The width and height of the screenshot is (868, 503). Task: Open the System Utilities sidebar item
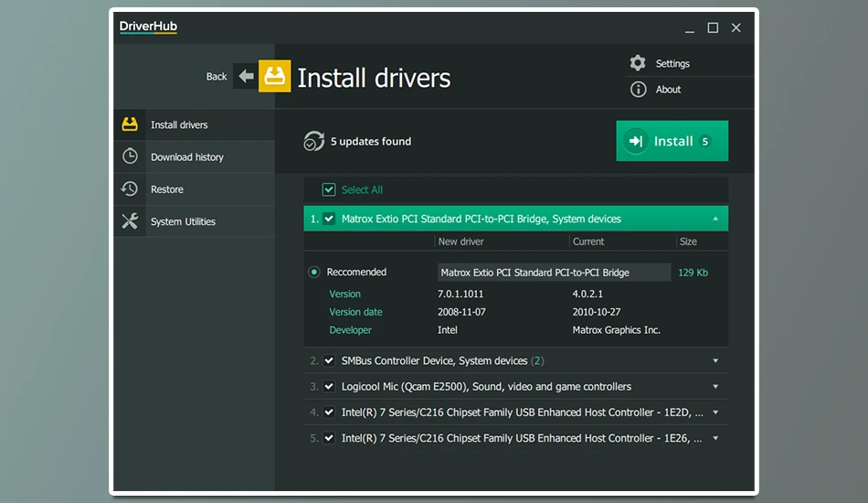click(x=195, y=221)
